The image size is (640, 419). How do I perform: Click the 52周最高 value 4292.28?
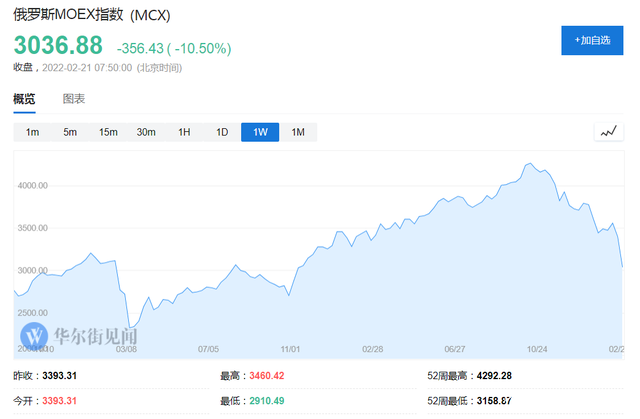[494, 375]
